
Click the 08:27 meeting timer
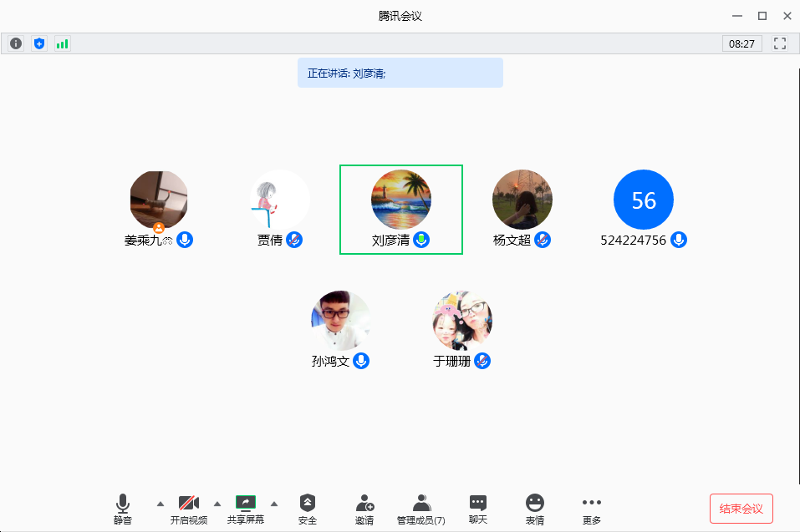click(x=741, y=43)
